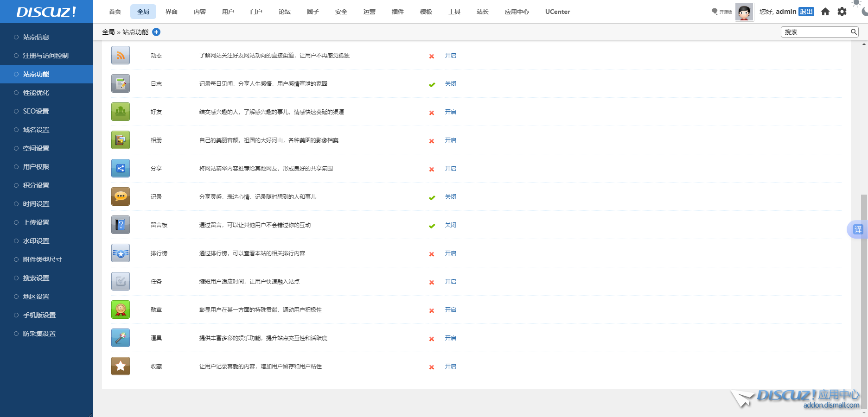
Task: Click the blue 分享 share icon
Action: (121, 169)
